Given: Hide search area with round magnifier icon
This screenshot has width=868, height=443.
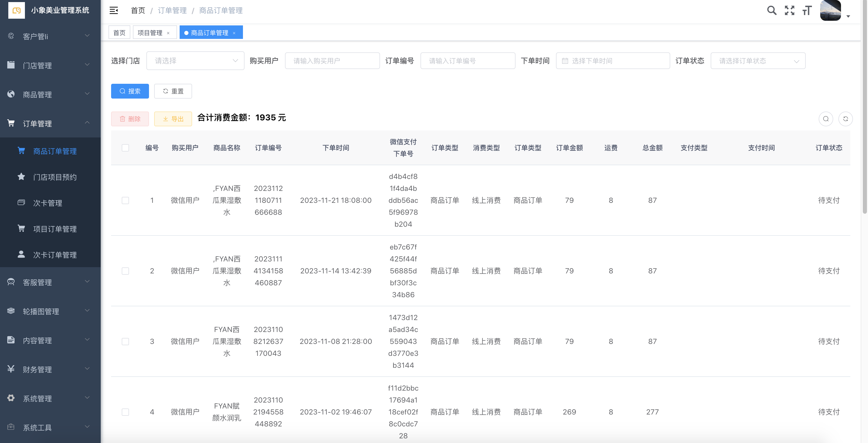Looking at the screenshot, I should coord(825,119).
